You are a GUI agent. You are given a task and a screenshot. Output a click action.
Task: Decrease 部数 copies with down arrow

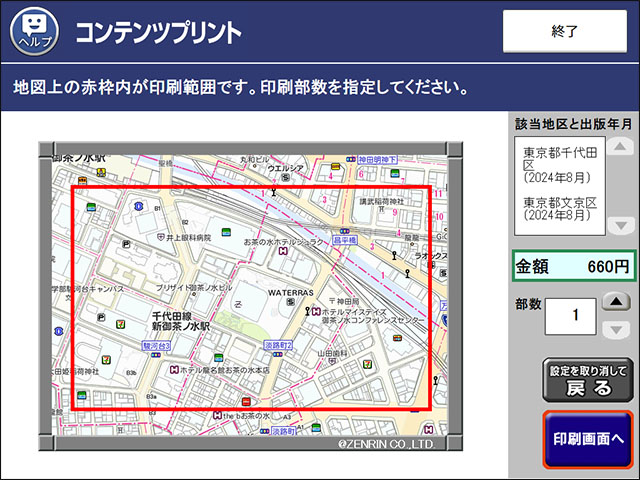(x=616, y=330)
